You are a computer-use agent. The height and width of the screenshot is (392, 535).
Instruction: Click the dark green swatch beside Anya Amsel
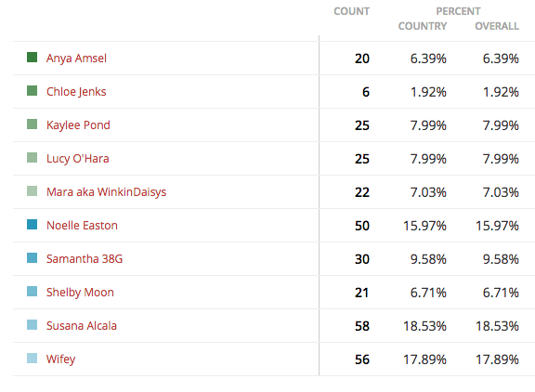[x=33, y=57]
